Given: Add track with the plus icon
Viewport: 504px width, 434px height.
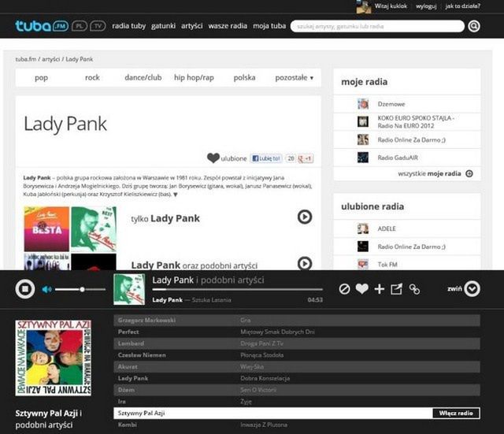Looking at the screenshot, I should tap(380, 289).
